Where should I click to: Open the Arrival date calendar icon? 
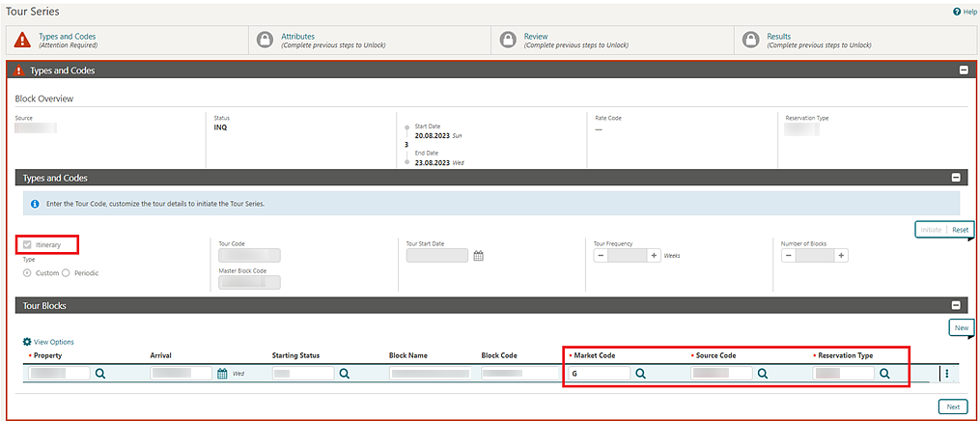(222, 374)
